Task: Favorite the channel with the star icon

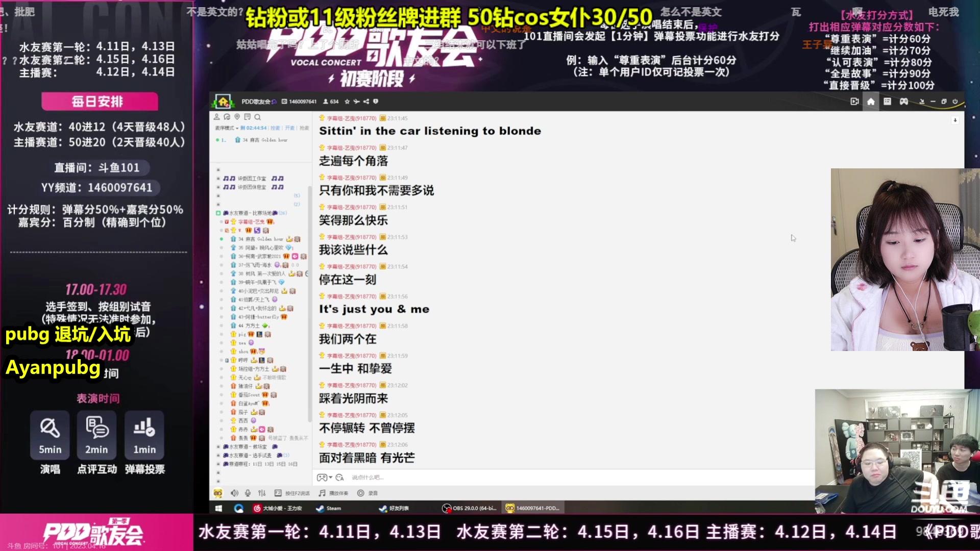Action: point(347,102)
